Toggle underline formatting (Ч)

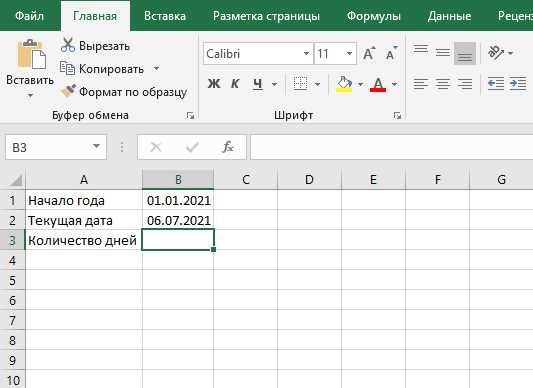coord(257,83)
